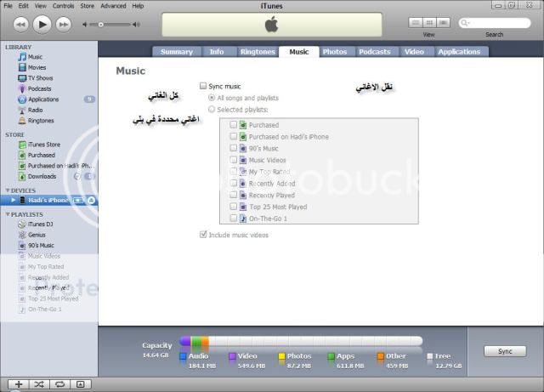
Task: Open the Edit menu
Action: 23,6
